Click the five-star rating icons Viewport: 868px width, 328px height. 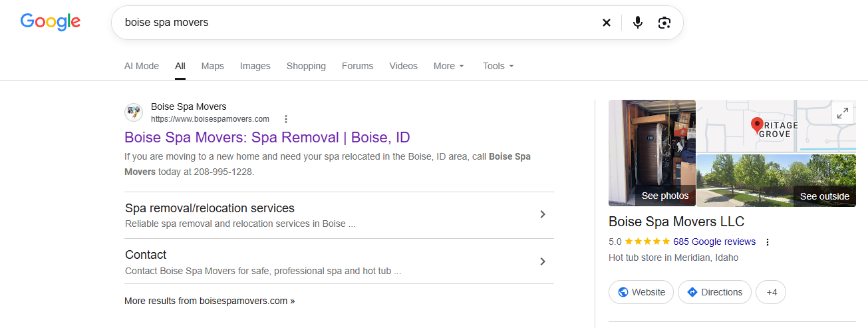(647, 242)
